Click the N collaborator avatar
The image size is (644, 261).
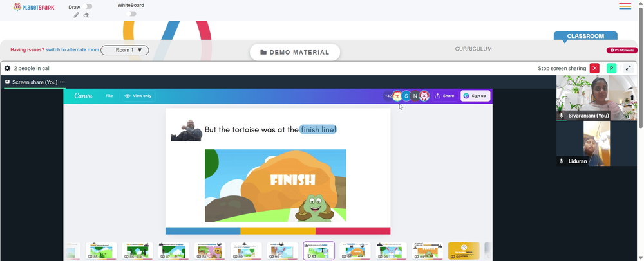pyautogui.click(x=415, y=96)
